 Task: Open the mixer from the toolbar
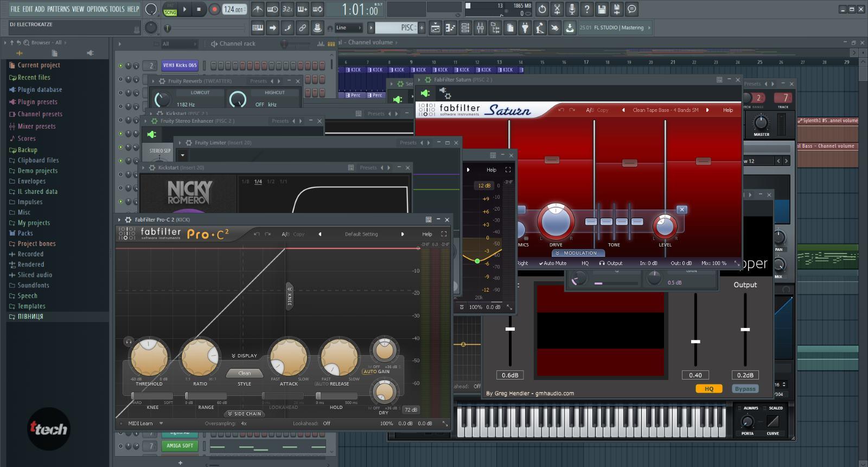tap(480, 28)
